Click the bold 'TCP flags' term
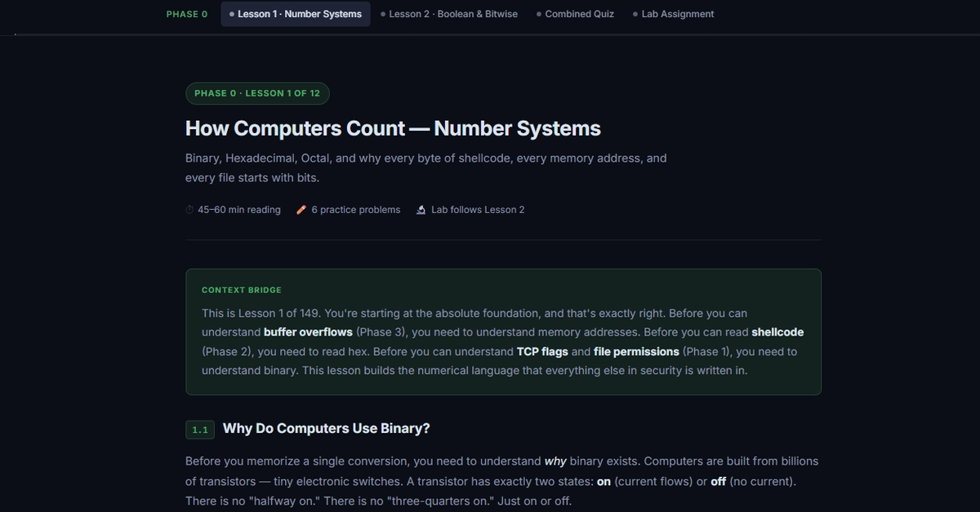Image resolution: width=980 pixels, height=512 pixels. [x=542, y=352]
